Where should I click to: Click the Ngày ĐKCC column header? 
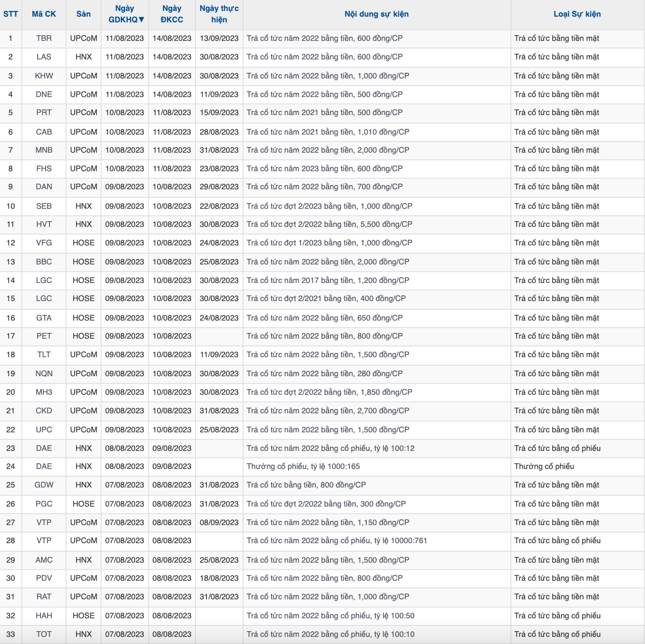tap(172, 14)
